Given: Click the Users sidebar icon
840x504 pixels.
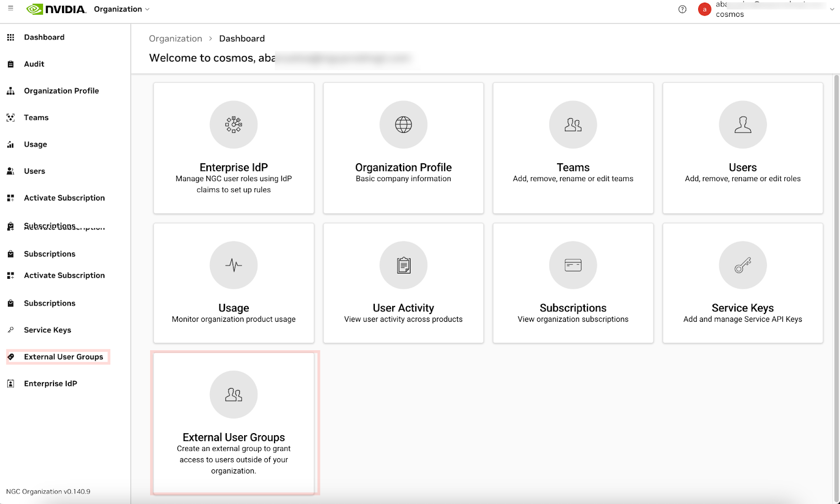Looking at the screenshot, I should pos(10,171).
